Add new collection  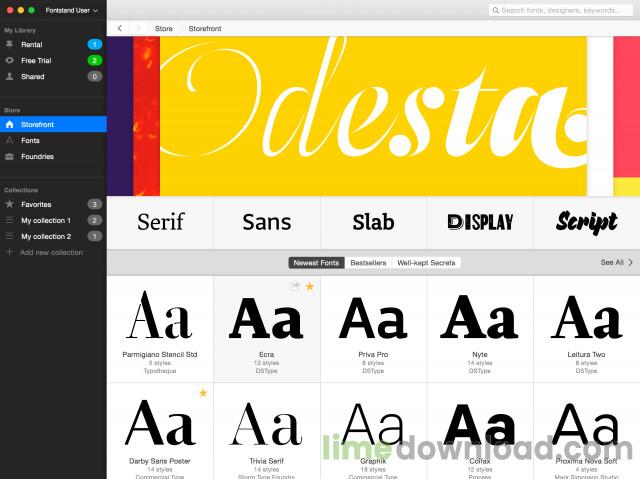[x=50, y=252]
